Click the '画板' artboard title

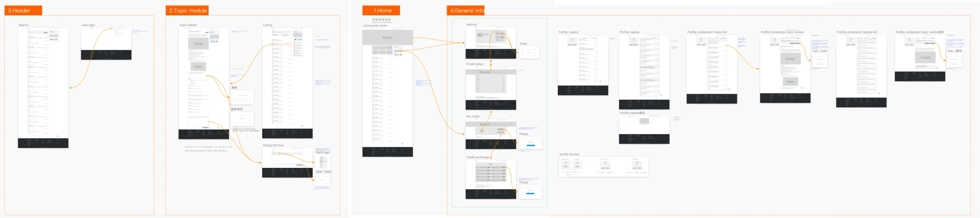click(x=234, y=88)
